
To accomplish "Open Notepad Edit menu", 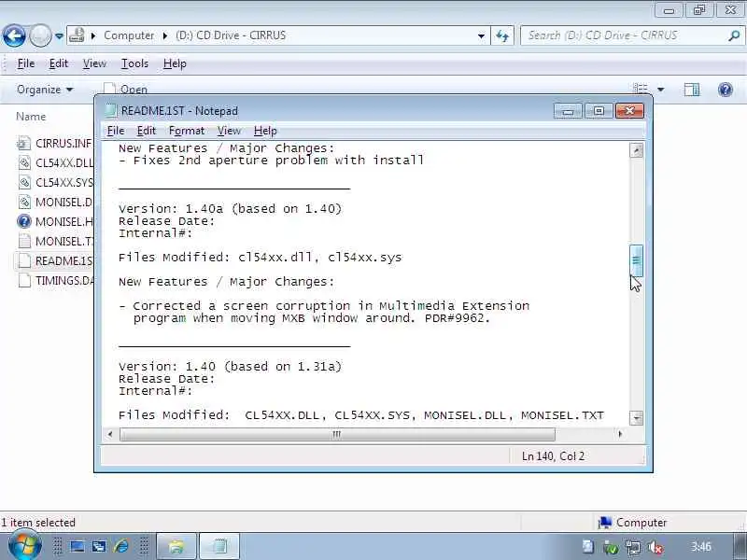I will tap(147, 131).
